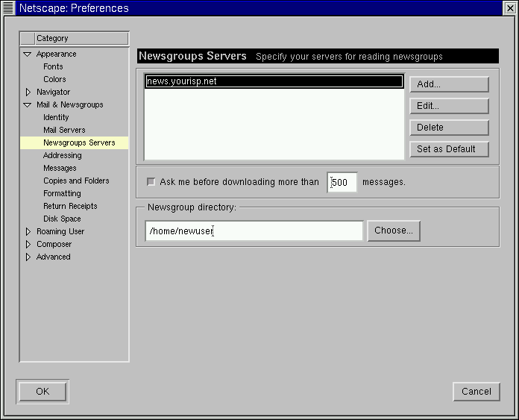Image resolution: width=519 pixels, height=420 pixels.
Task: Select news.yourisp.net in the server list
Action: [273, 81]
